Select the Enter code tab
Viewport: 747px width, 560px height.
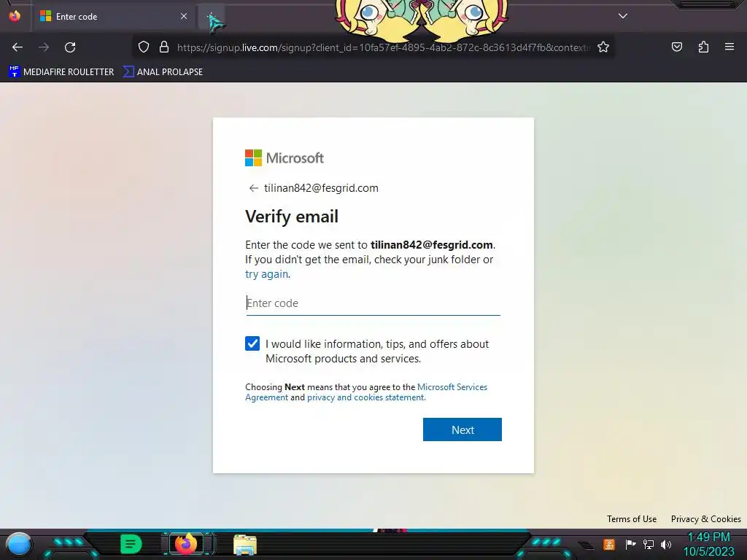tap(113, 16)
